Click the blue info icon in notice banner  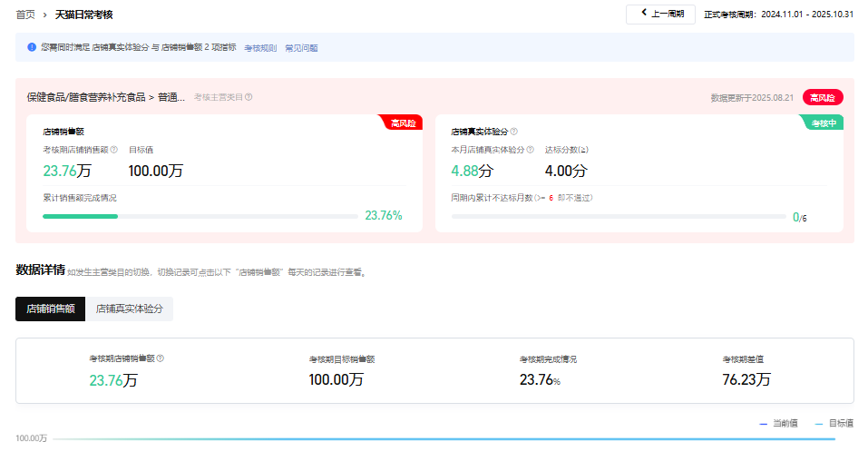[32, 47]
